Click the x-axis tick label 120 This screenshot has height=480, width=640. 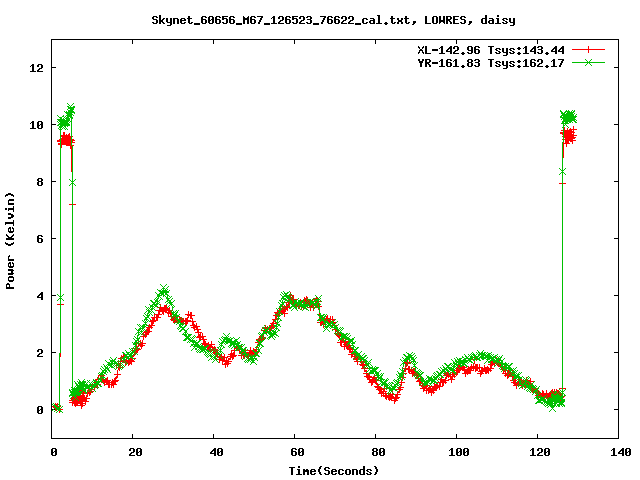tap(540, 452)
